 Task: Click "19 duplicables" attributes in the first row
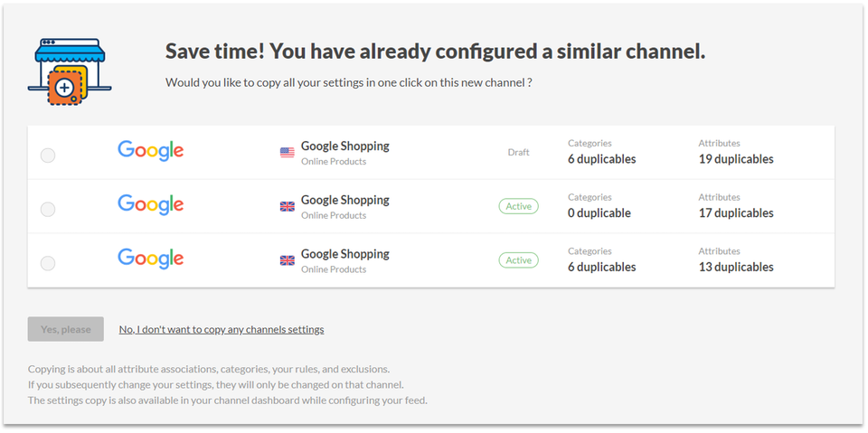735,159
